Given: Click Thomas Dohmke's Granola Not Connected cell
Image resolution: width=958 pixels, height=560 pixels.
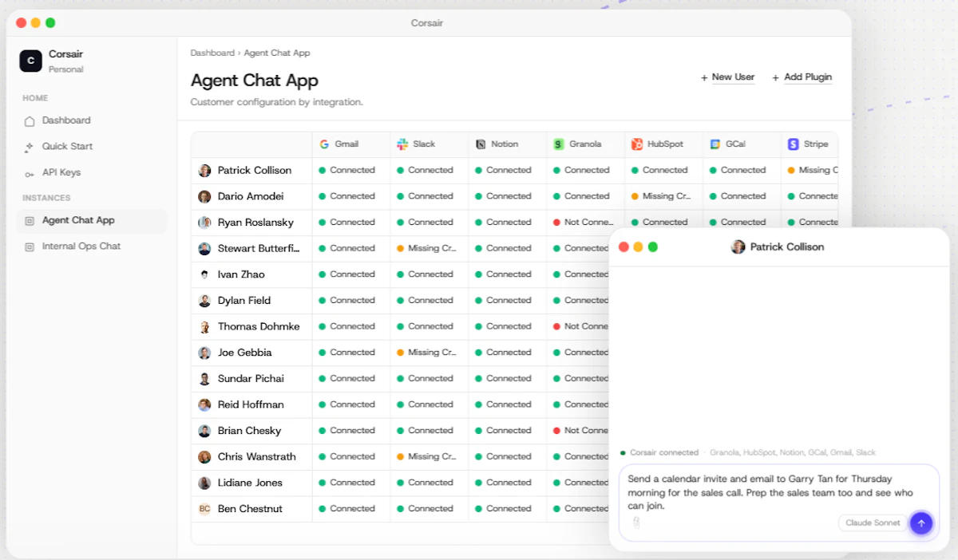Looking at the screenshot, I should point(578,327).
